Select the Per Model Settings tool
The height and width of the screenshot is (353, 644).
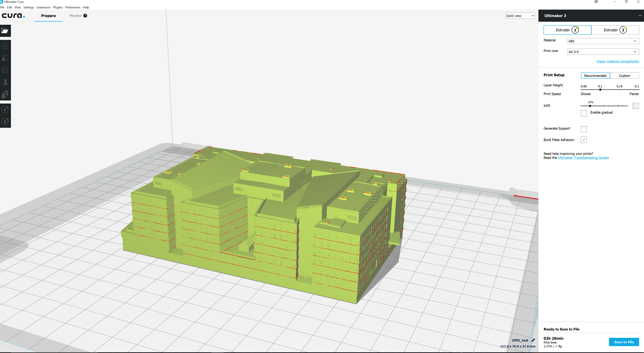[x=5, y=94]
